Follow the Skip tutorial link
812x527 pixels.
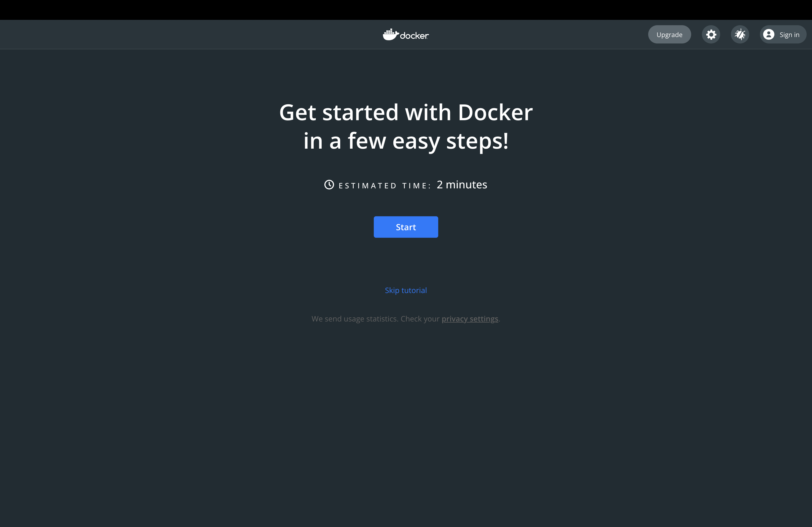click(406, 290)
